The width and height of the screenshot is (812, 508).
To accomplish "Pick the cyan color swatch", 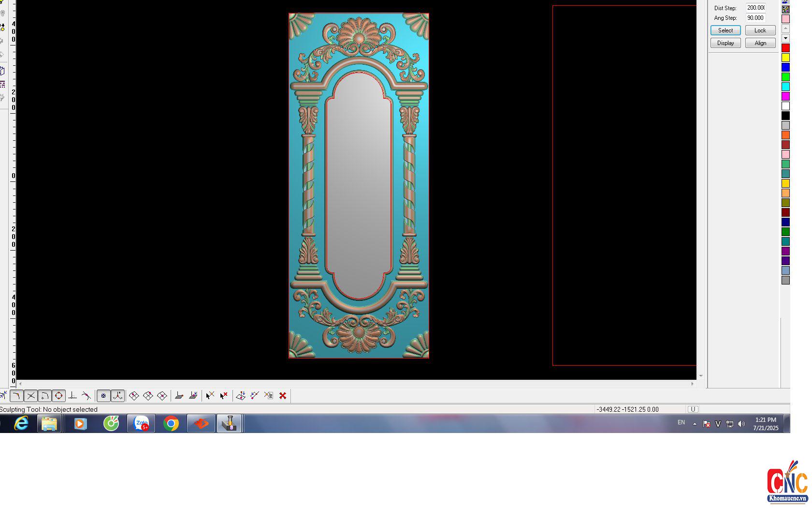I will click(785, 87).
